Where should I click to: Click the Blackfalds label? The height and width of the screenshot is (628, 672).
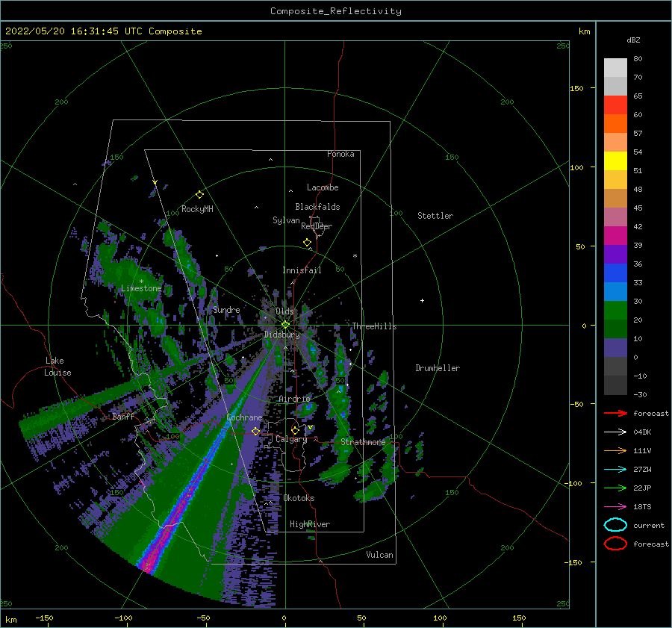[x=317, y=207]
